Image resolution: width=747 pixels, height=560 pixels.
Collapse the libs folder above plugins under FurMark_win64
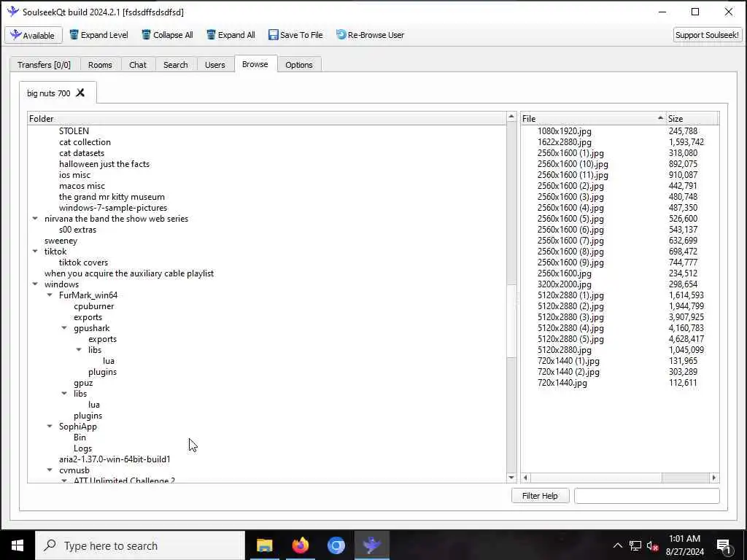click(x=64, y=394)
